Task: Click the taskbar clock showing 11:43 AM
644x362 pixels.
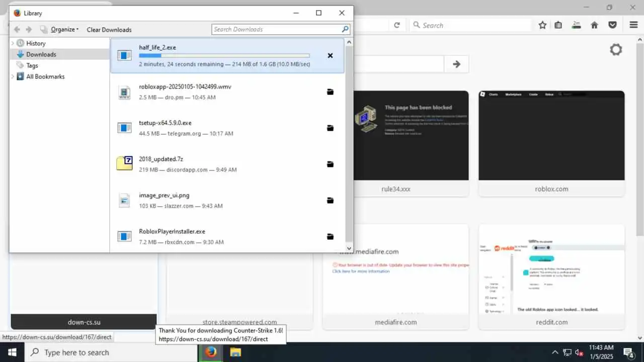Action: click(601, 352)
